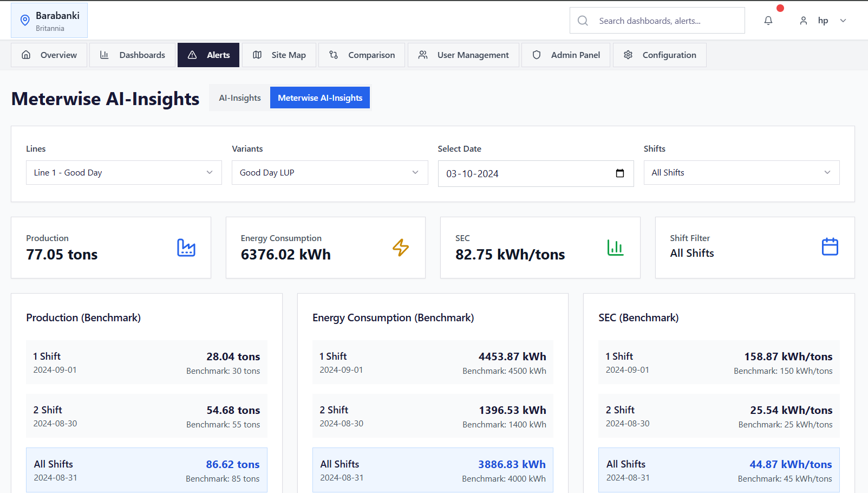Screen dimensions: 868x493
Task: Open the Variants dropdown showing Good Day LUP
Action: tap(330, 172)
